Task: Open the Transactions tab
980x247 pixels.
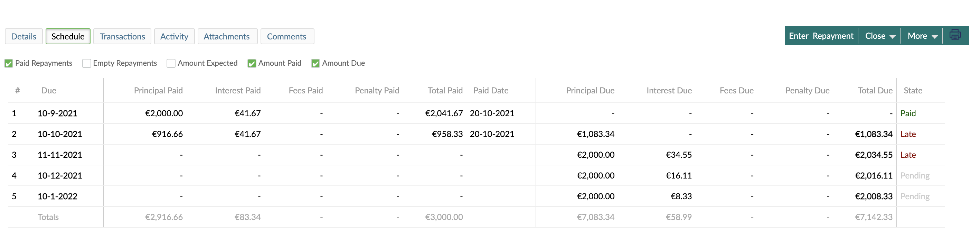Action: (122, 36)
